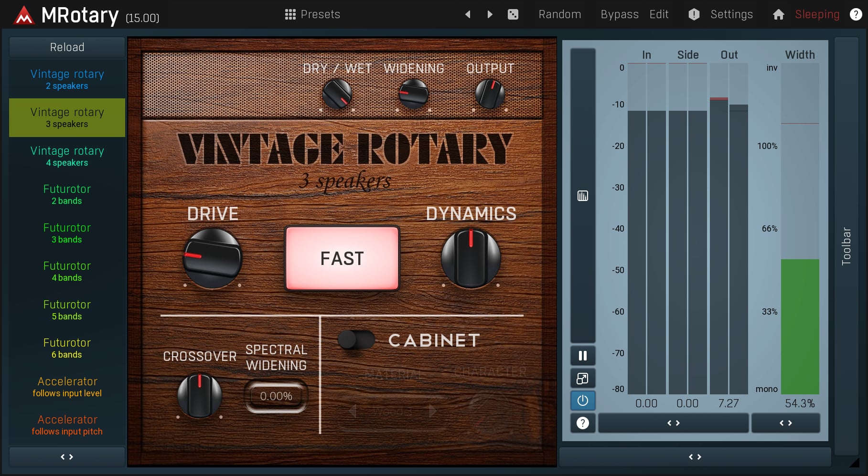Toggle the Cabinet switch on

[356, 340]
